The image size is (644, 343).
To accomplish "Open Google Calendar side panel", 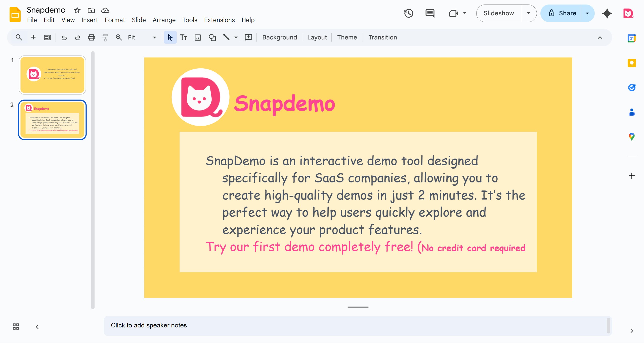I will click(x=632, y=38).
